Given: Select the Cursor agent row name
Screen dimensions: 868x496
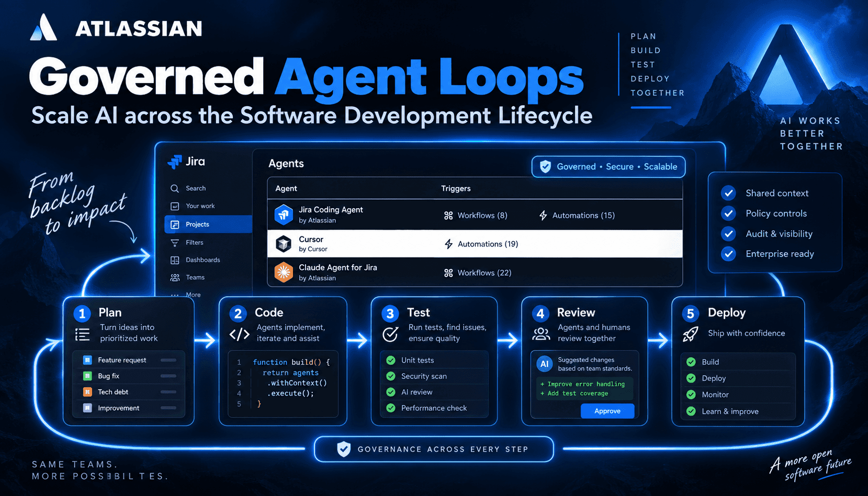Looking at the screenshot, I should 311,239.
